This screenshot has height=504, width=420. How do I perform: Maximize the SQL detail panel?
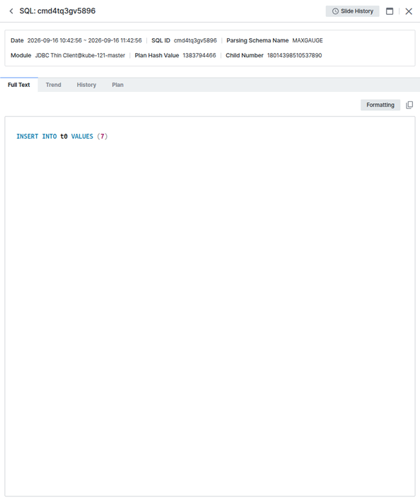point(390,11)
